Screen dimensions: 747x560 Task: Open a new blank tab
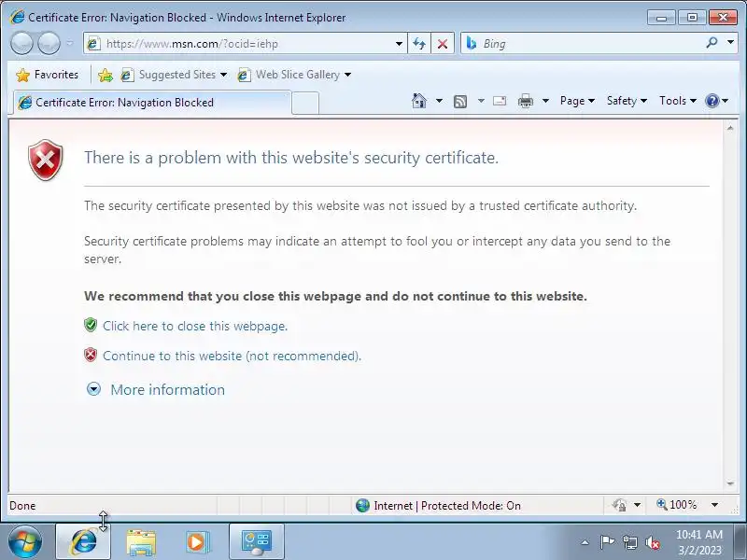[305, 103]
